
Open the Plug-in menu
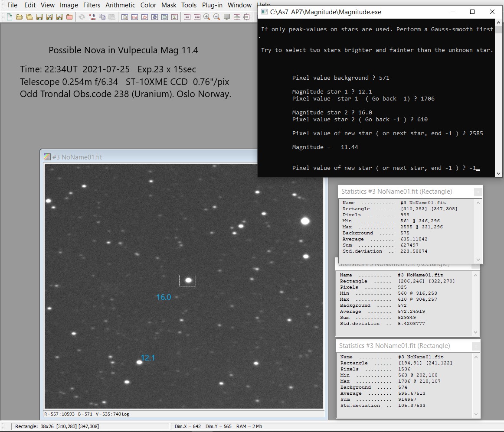(x=212, y=5)
